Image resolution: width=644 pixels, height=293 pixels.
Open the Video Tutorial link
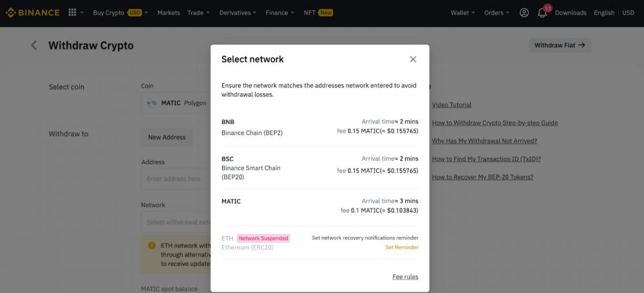point(451,105)
